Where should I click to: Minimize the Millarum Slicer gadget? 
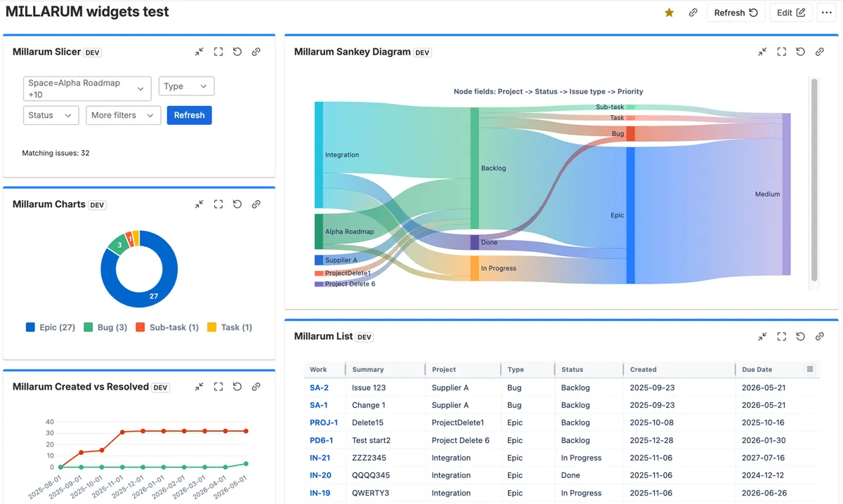[200, 52]
